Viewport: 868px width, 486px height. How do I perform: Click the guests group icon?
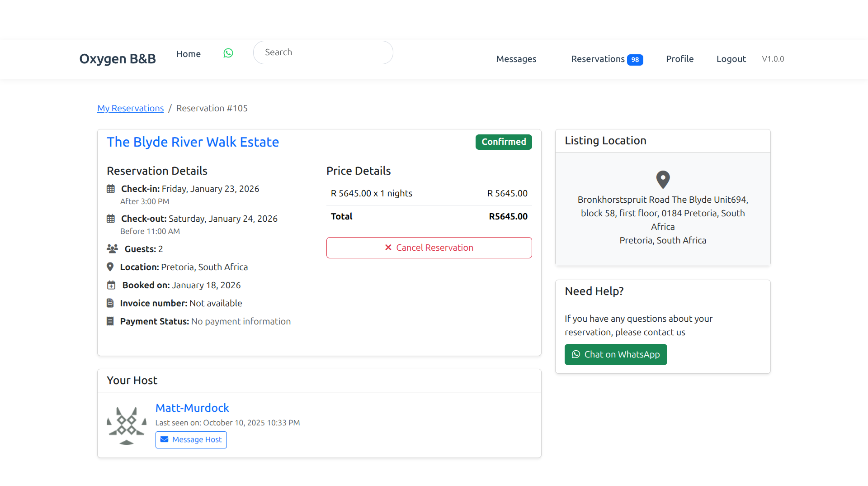pos(112,248)
